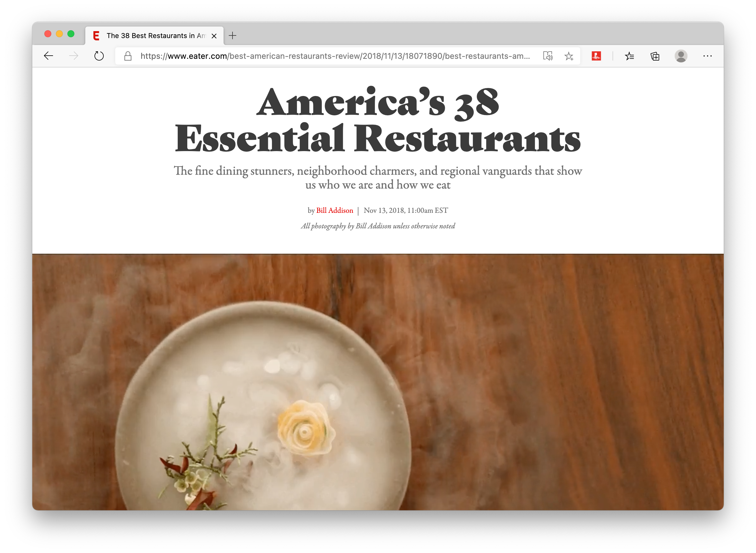Click the eater.com address bar

(335, 56)
